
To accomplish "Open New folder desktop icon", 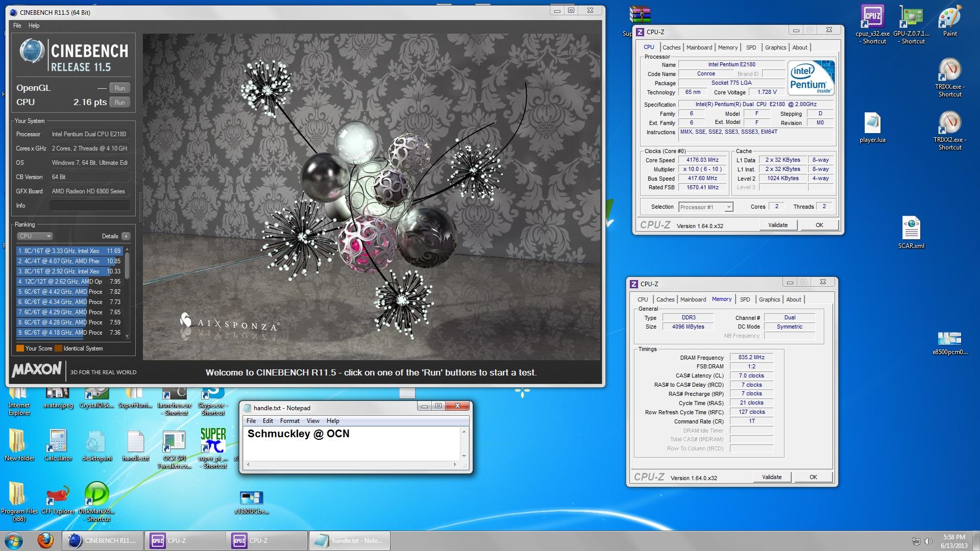I will [19, 445].
